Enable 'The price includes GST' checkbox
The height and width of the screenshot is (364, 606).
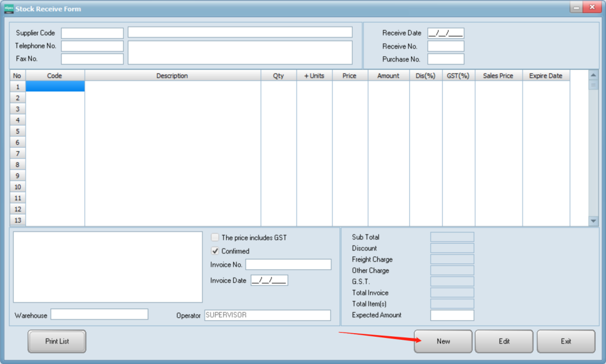215,238
